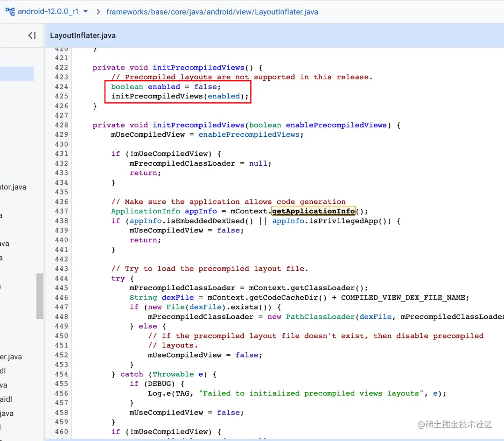This screenshot has width=504, height=441.
Task: Open the sidebar file ending in 'er.java'
Action: click(11, 357)
